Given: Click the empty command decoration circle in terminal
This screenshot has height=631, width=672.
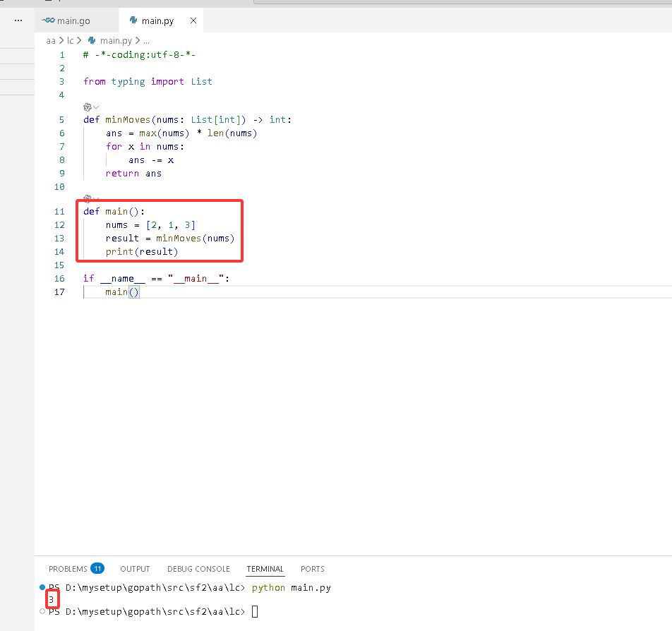Looking at the screenshot, I should tap(42, 611).
